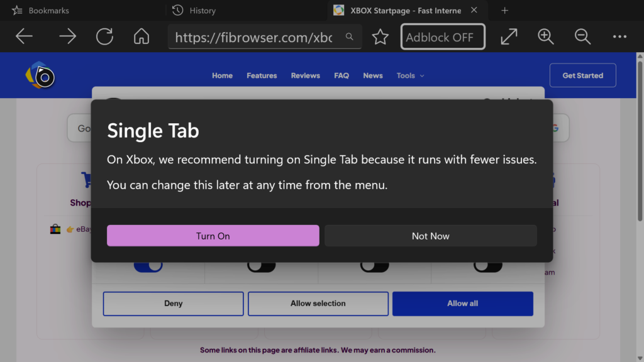Toggle the Adblock OFF button
Image resolution: width=644 pixels, height=362 pixels.
pos(443,37)
